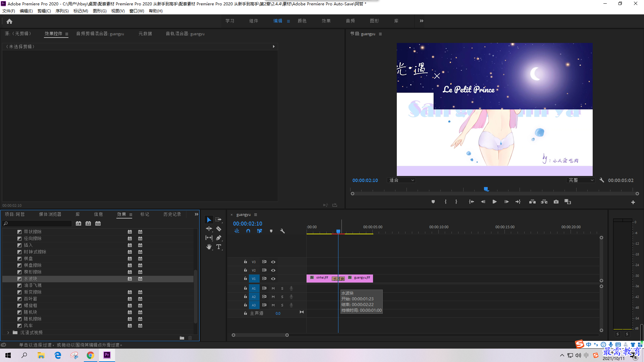Viewport: 644px width, 362px height.
Task: Switch to 颜色 workspace
Action: (x=302, y=21)
